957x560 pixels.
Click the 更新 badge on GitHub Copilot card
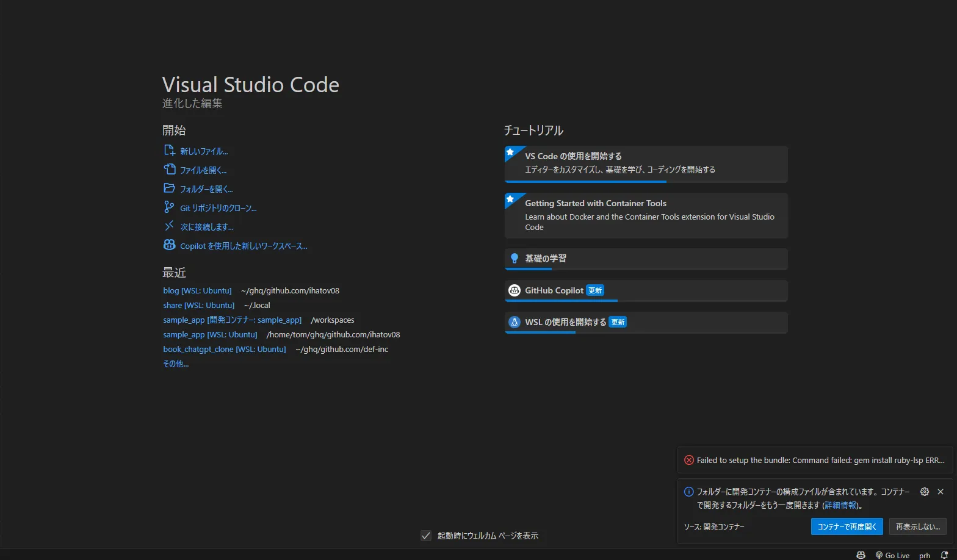[x=595, y=290]
